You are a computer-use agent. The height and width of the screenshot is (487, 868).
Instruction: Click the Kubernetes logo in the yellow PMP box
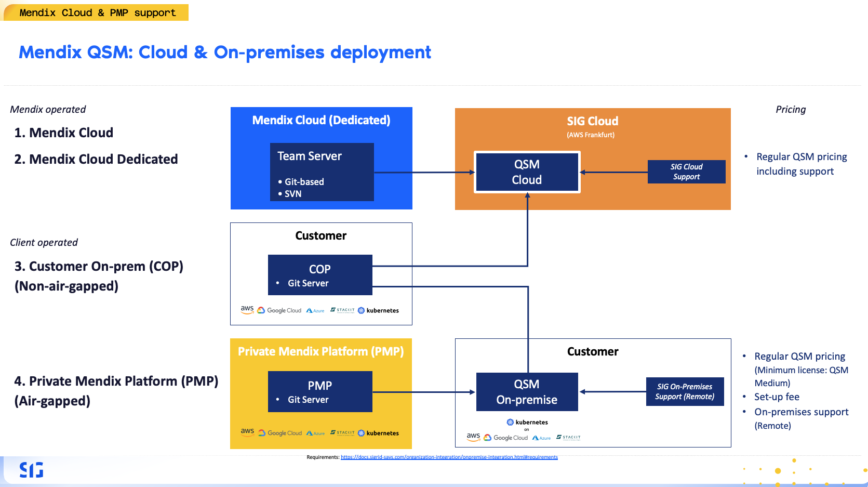pyautogui.click(x=378, y=433)
